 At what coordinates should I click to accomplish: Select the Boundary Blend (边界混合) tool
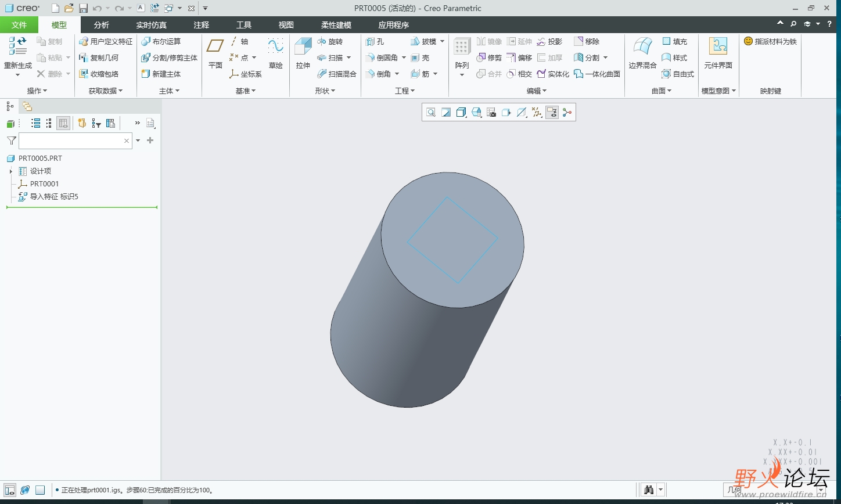click(642, 52)
